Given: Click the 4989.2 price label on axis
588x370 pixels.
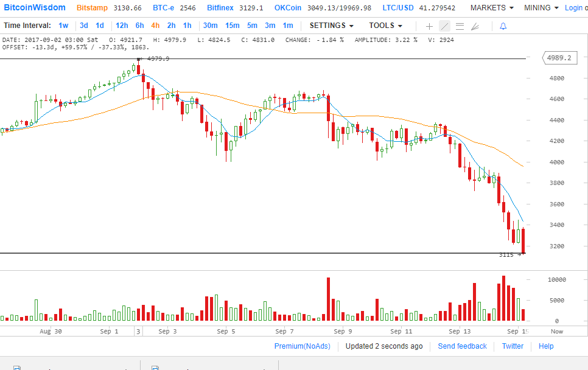Looking at the screenshot, I should click(x=559, y=58).
